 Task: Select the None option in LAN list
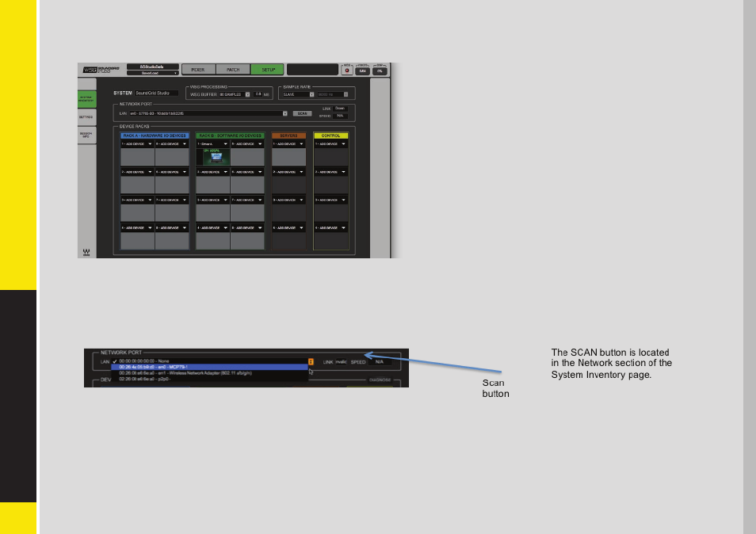(209, 361)
